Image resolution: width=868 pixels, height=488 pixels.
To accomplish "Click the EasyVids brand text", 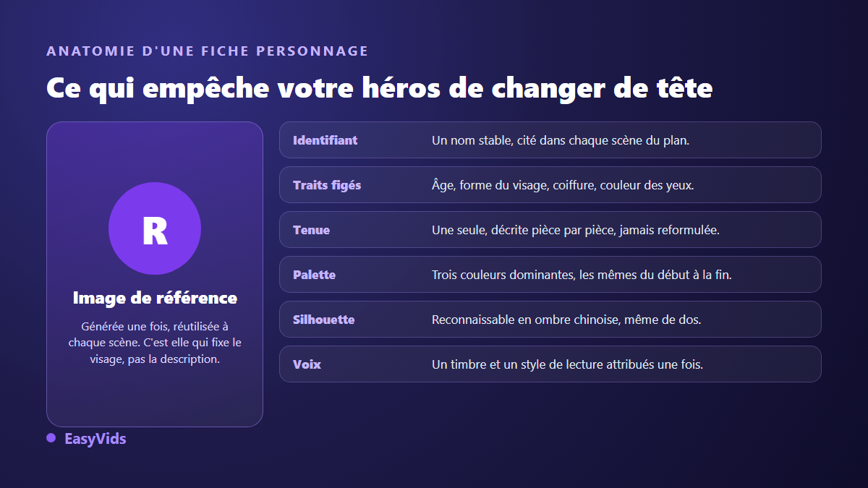I will [95, 438].
